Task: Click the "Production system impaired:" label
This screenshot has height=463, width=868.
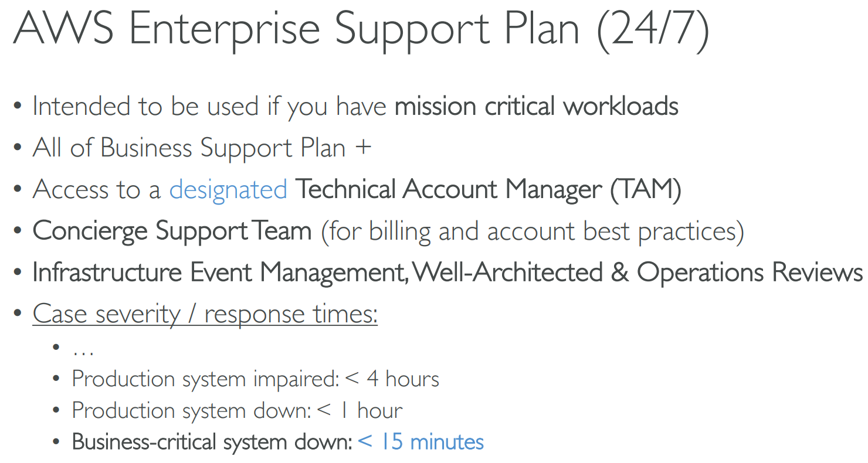Action: click(x=205, y=379)
